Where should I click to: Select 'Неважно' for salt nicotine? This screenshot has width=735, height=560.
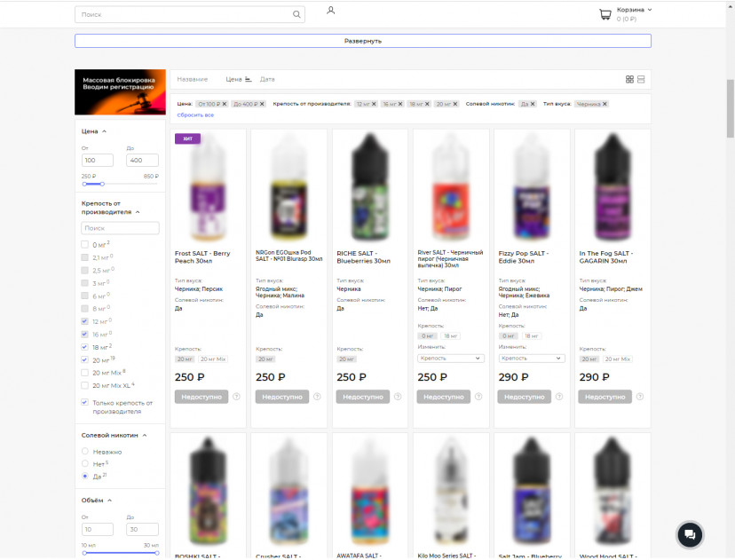(85, 451)
